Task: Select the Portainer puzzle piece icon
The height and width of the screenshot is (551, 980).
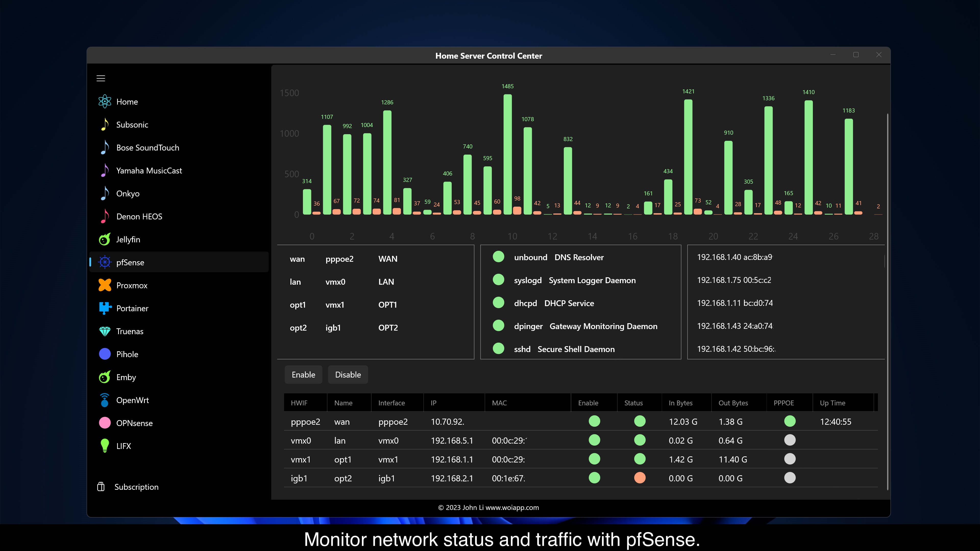Action: pyautogui.click(x=105, y=308)
